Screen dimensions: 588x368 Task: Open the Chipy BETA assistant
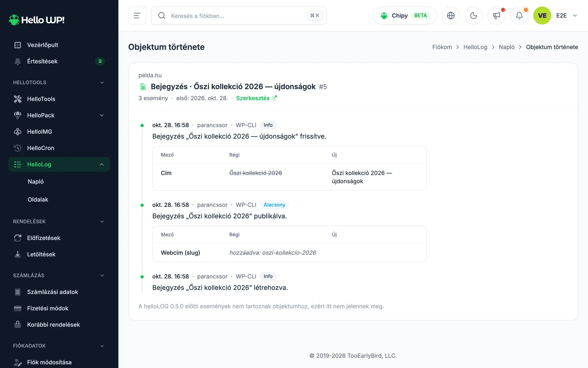click(x=405, y=16)
